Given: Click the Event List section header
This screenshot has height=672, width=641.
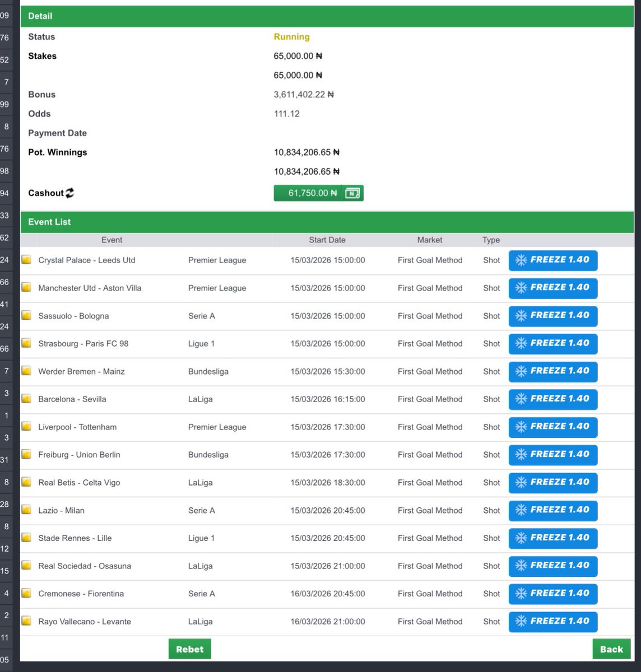Looking at the screenshot, I should coord(327,222).
